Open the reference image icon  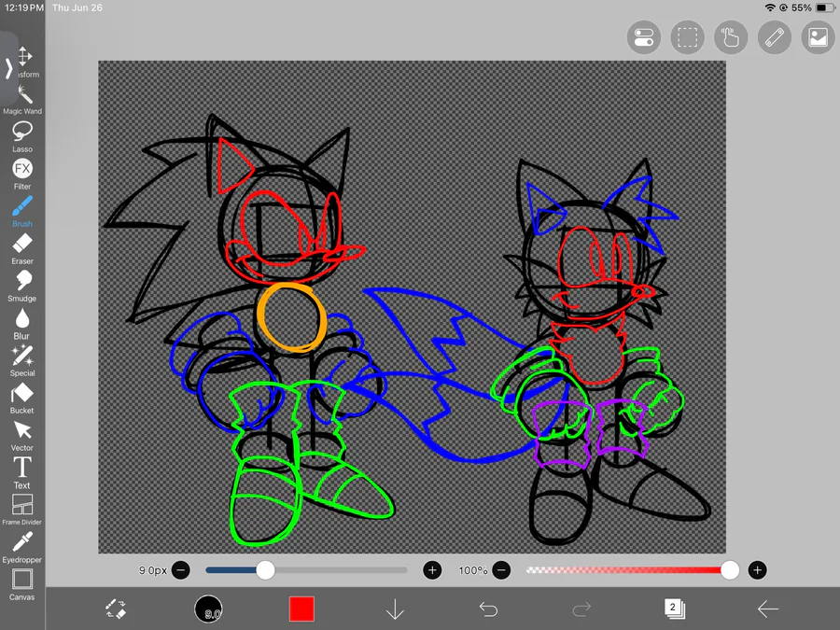tap(818, 37)
